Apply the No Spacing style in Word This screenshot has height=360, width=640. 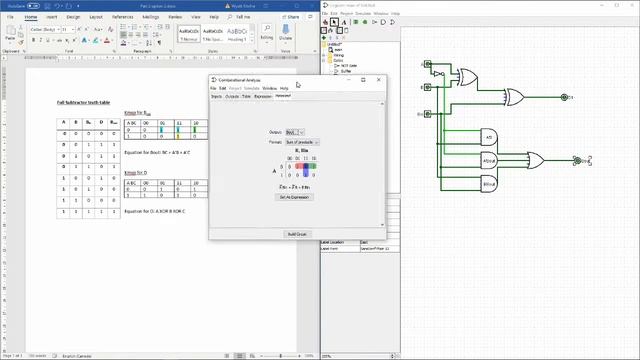(213, 34)
